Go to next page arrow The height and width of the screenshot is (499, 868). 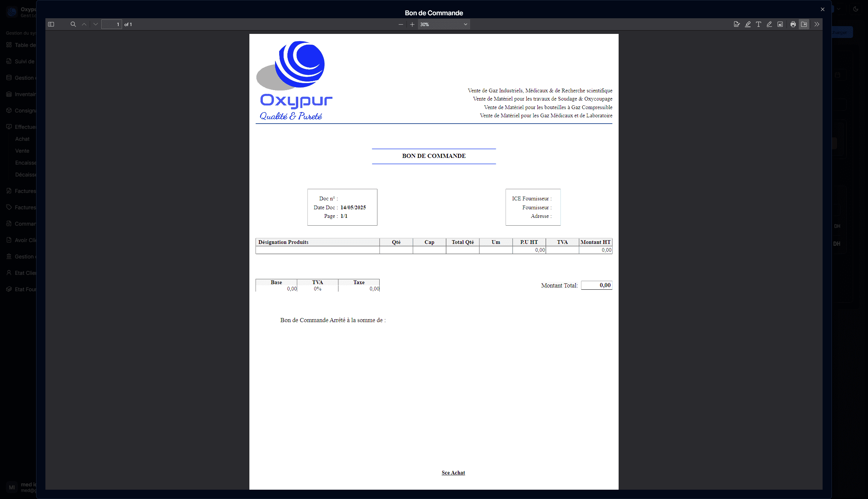[x=96, y=24]
